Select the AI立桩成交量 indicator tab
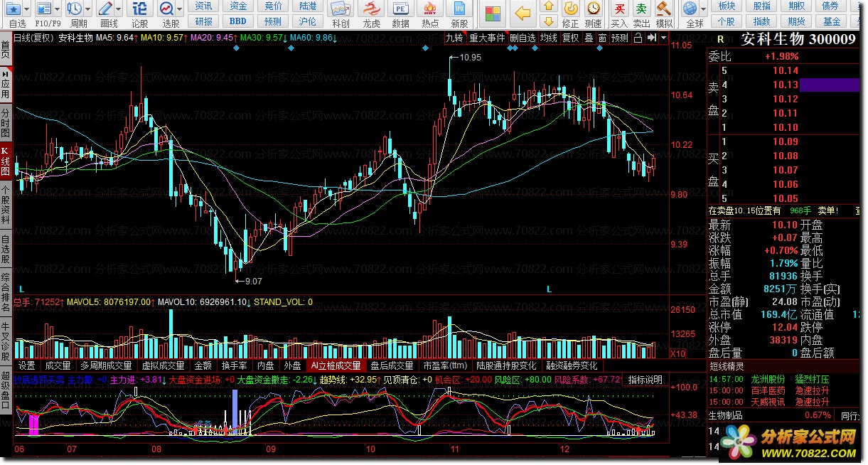 click(x=335, y=365)
